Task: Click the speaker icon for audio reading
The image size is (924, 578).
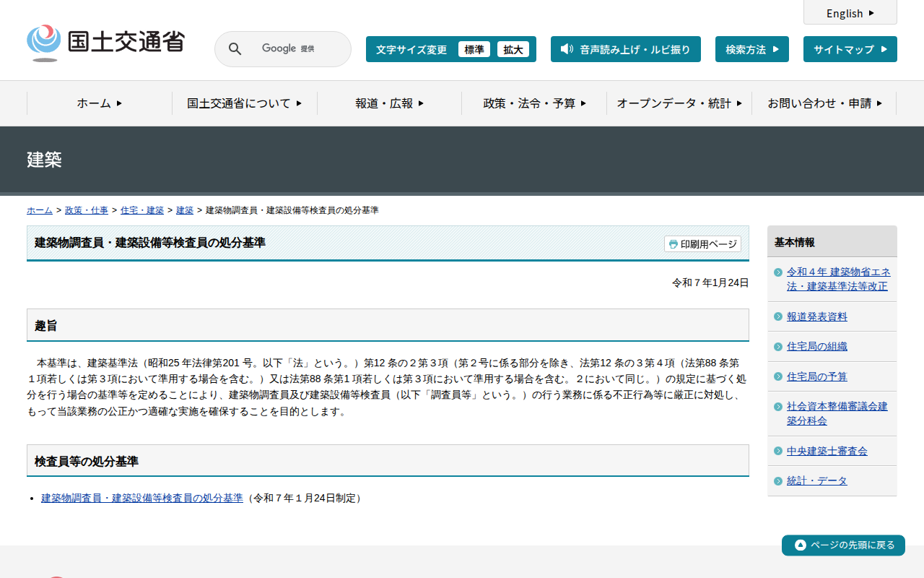Action: click(567, 49)
